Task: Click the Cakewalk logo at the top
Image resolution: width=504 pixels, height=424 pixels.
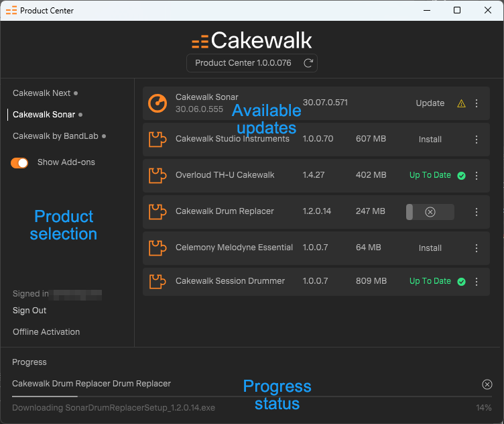Action: [252, 40]
